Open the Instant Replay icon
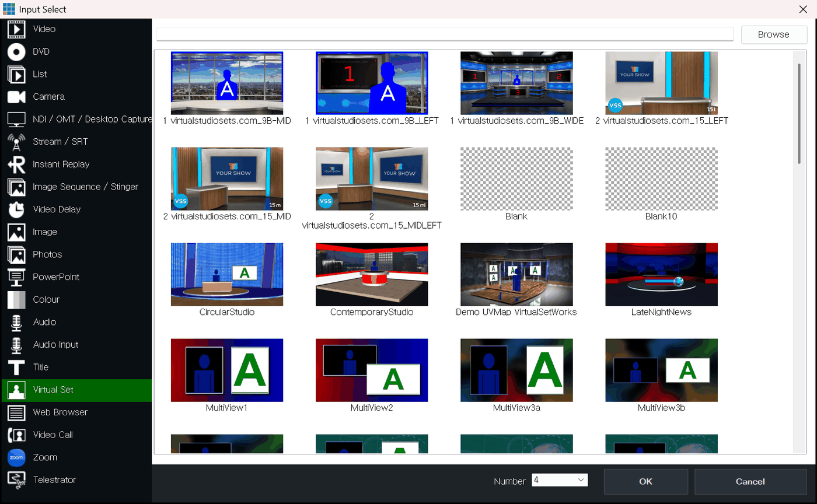This screenshot has height=504, width=817. point(16,164)
